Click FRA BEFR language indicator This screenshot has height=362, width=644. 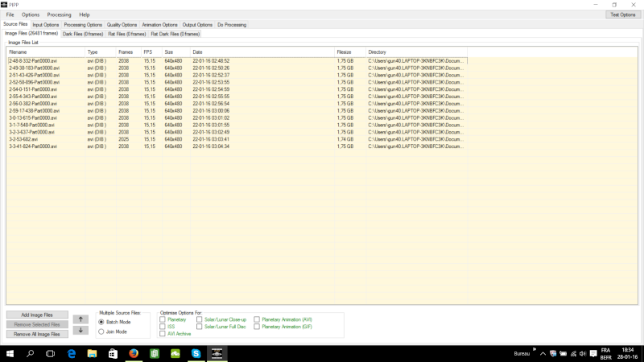point(606,354)
